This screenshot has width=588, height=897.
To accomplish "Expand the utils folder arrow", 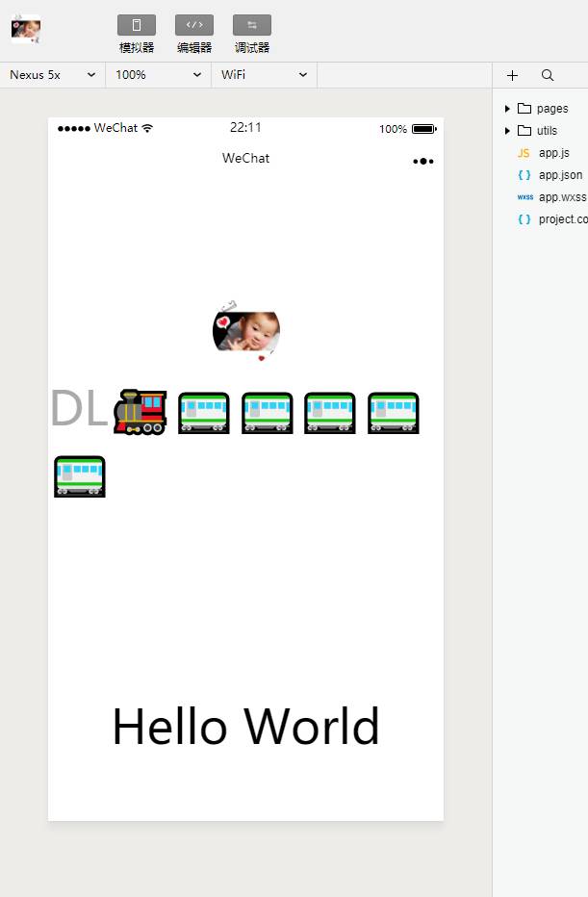I will coord(507,131).
